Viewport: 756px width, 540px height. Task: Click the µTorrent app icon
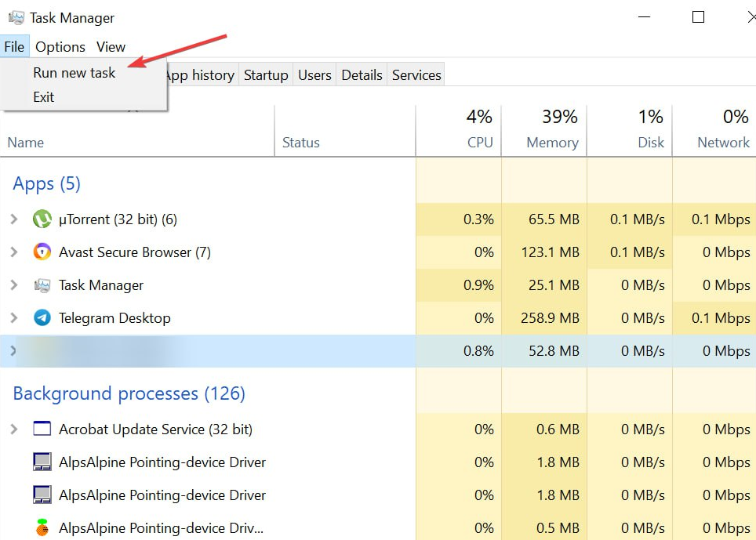(42, 219)
